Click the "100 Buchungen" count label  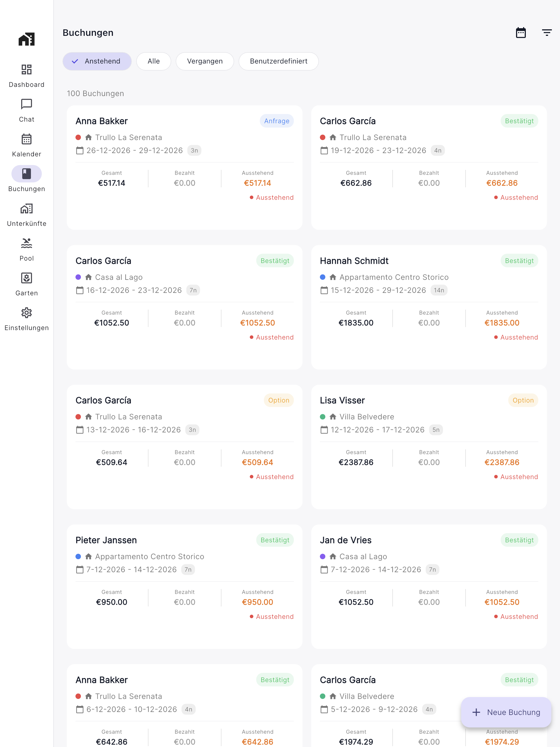pyautogui.click(x=96, y=94)
